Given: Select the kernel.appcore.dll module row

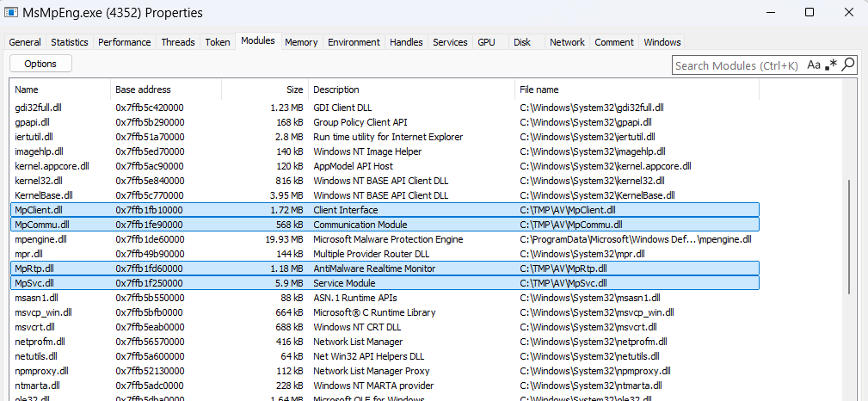Looking at the screenshot, I should [x=385, y=166].
